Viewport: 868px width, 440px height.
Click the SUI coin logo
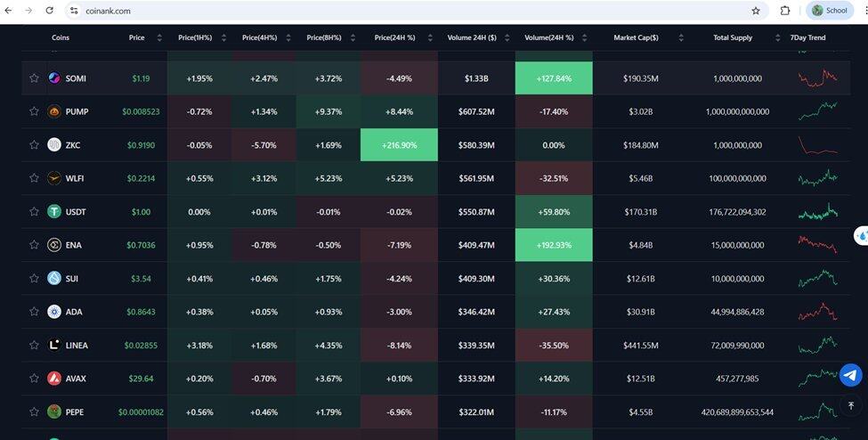tap(54, 278)
